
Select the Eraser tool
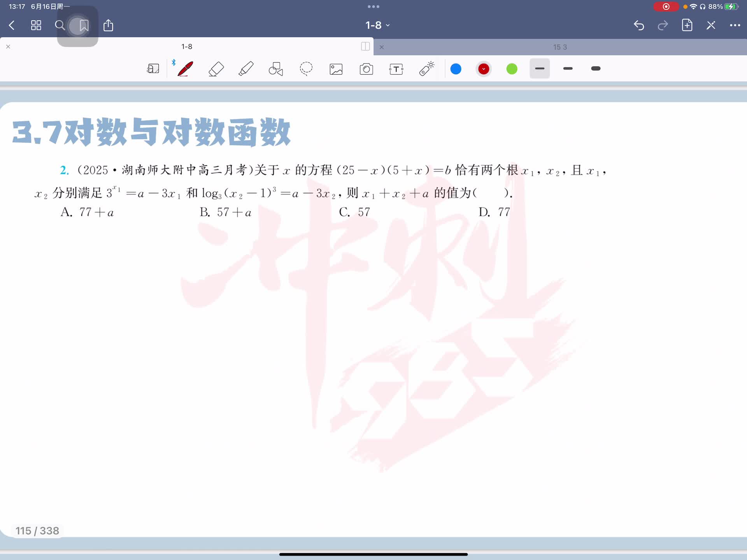click(x=216, y=69)
